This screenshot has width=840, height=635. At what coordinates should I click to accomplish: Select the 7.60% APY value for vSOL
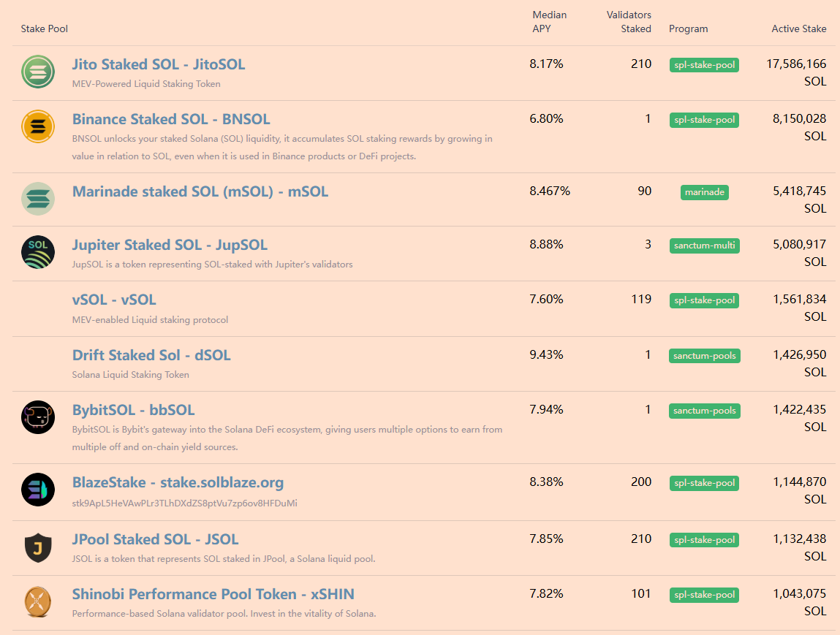pos(546,300)
